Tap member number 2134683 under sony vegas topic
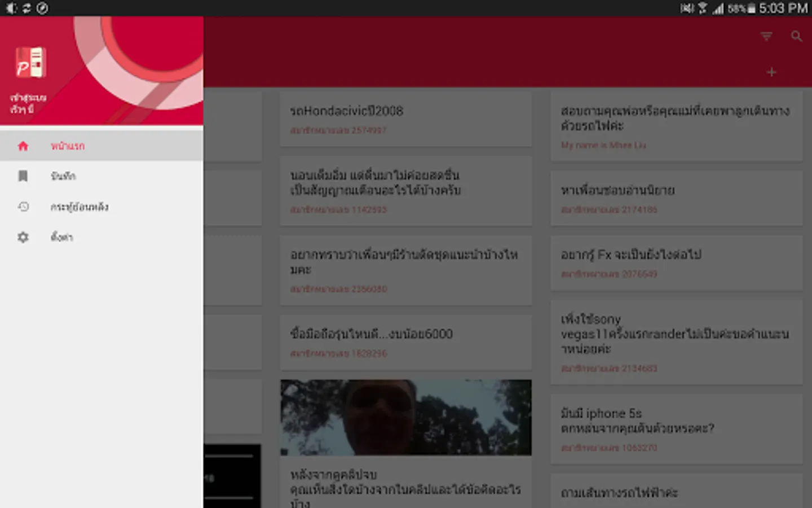This screenshot has width=812, height=508. (609, 368)
